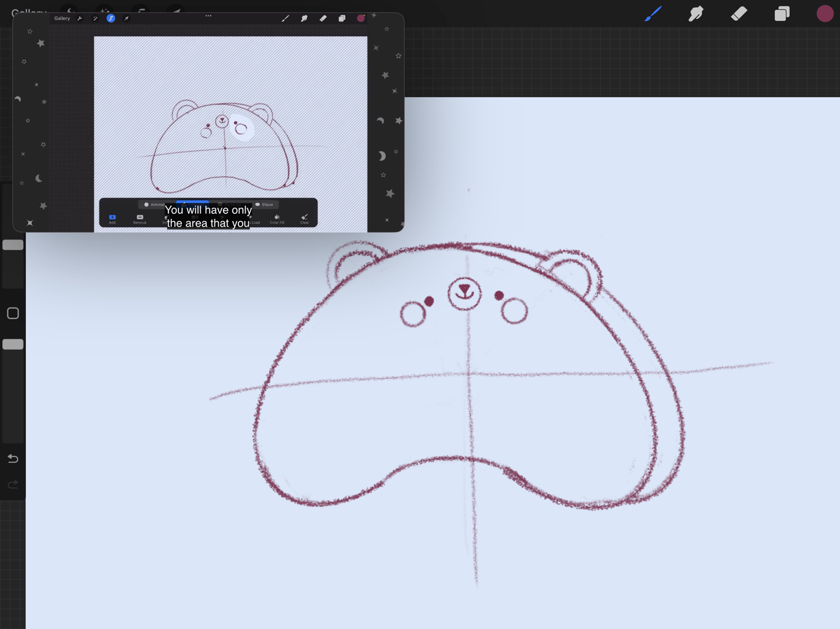Clear the selection with Clear button
The height and width of the screenshot is (629, 840).
(x=305, y=219)
